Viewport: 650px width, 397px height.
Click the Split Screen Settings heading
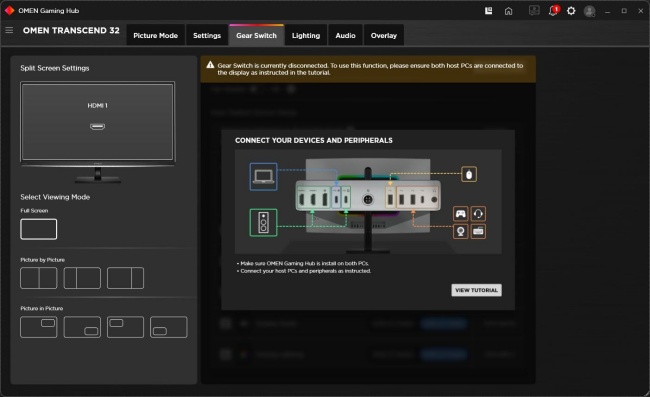tap(55, 68)
